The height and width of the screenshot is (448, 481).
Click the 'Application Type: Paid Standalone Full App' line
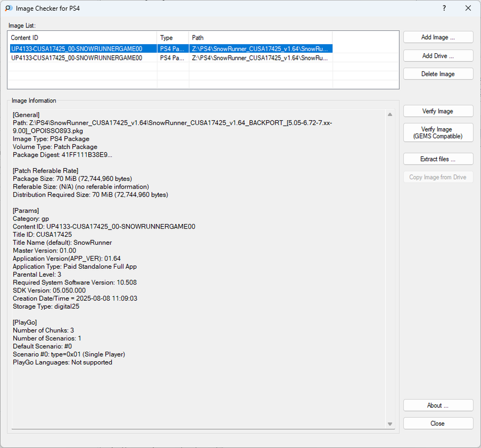[75, 267]
